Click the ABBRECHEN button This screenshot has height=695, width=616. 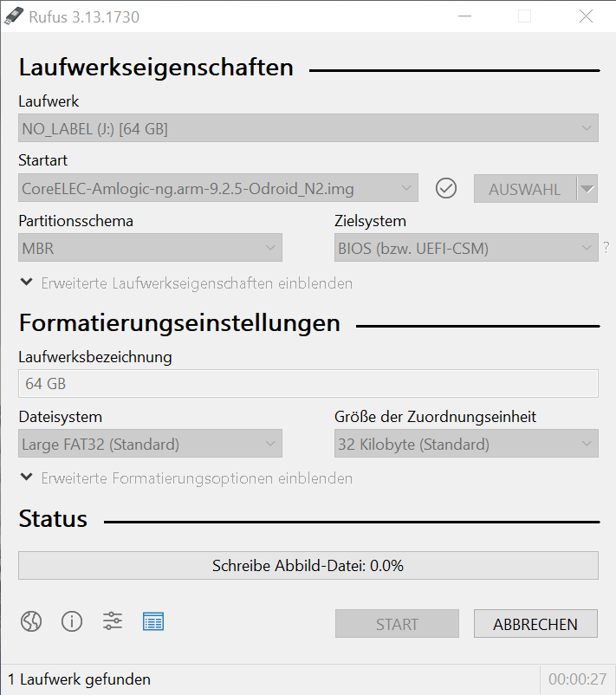[535, 624]
